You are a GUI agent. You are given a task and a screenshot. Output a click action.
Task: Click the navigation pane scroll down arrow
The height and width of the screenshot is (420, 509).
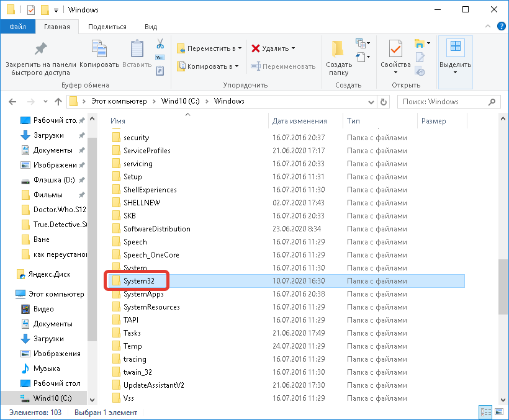click(x=92, y=400)
